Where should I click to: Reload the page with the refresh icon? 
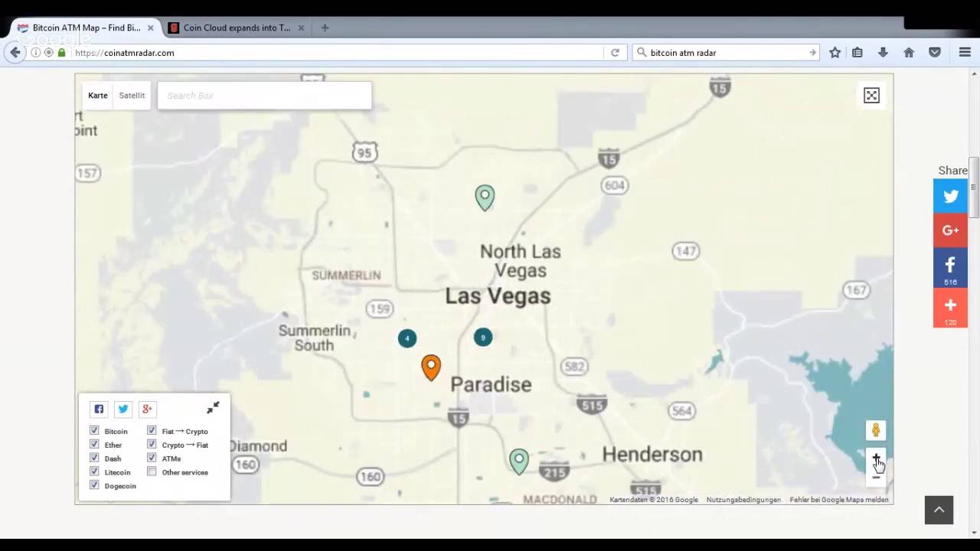coord(614,53)
